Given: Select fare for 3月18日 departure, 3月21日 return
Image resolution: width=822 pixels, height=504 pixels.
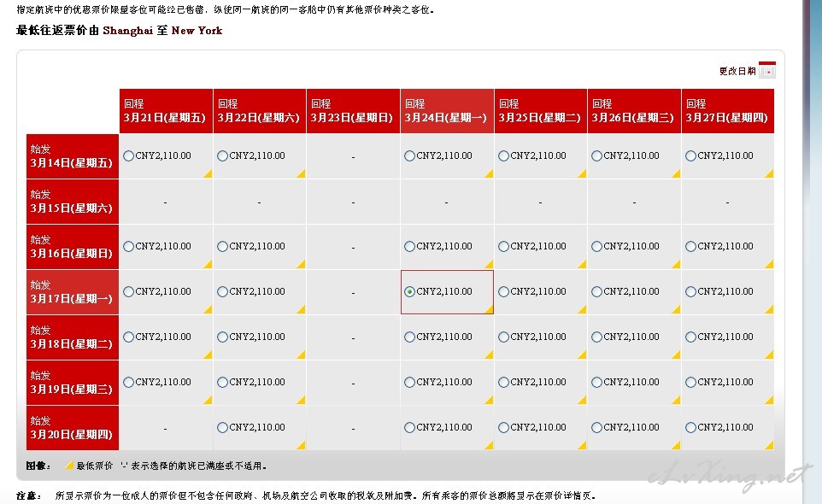Looking at the screenshot, I should coord(128,337).
